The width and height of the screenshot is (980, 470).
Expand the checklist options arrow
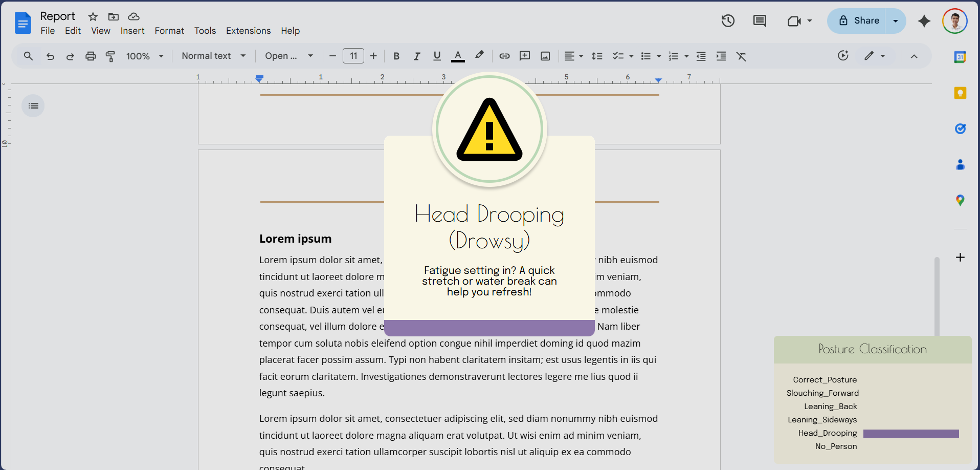click(x=631, y=56)
